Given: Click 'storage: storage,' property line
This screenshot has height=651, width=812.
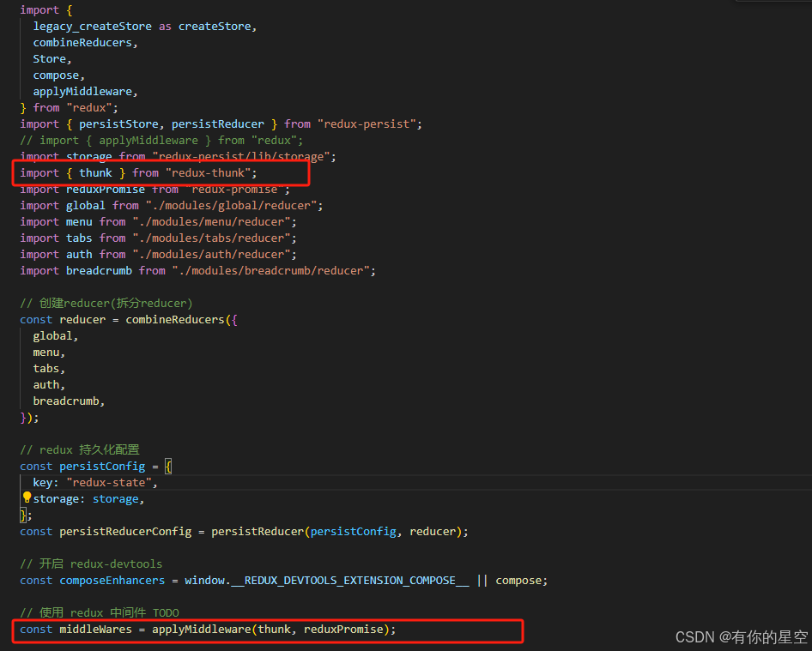Looking at the screenshot, I should click(88, 499).
